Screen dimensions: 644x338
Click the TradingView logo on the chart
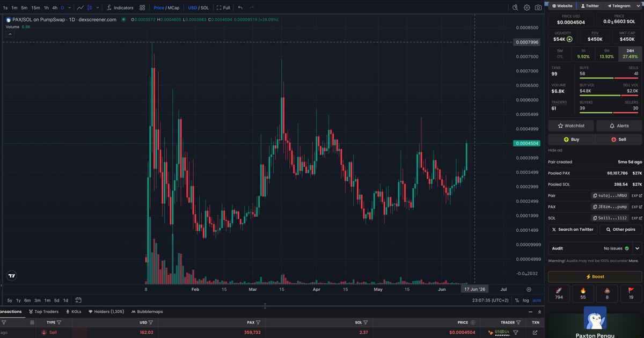click(12, 276)
